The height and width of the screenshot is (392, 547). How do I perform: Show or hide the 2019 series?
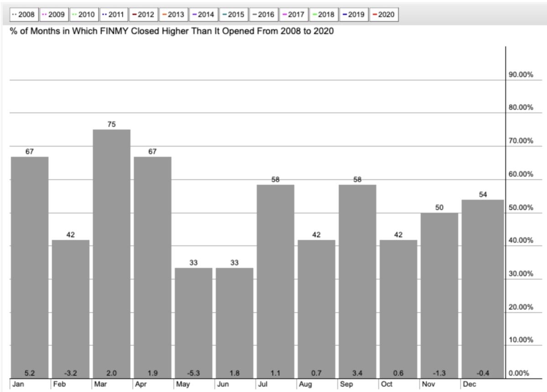[x=354, y=15]
